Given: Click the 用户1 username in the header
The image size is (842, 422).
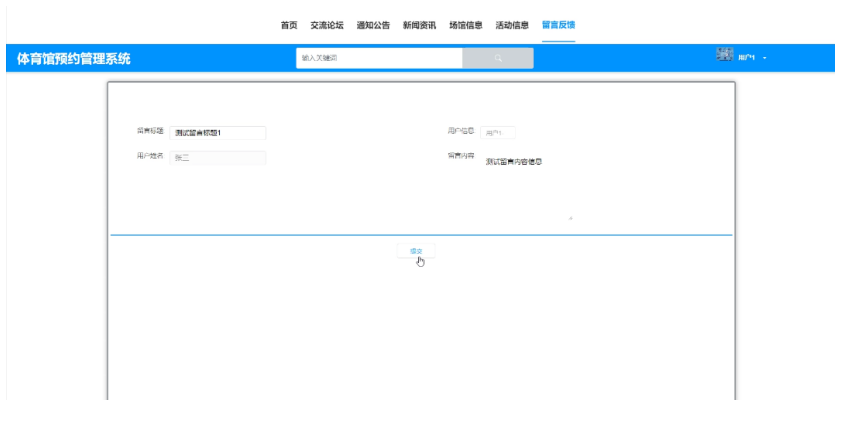Looking at the screenshot, I should coord(747,58).
